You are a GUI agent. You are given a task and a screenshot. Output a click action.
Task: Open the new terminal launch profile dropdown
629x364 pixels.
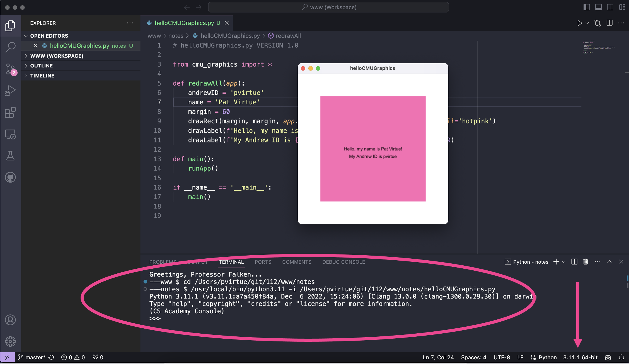(x=564, y=262)
